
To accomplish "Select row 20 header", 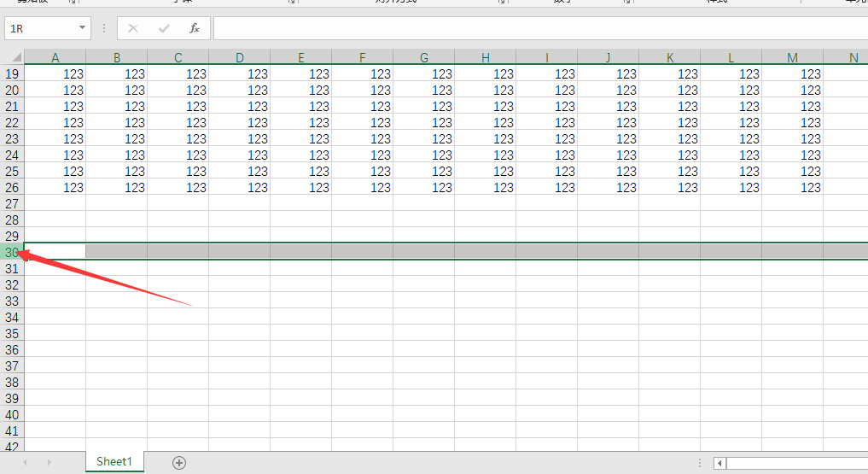I will coord(12,90).
